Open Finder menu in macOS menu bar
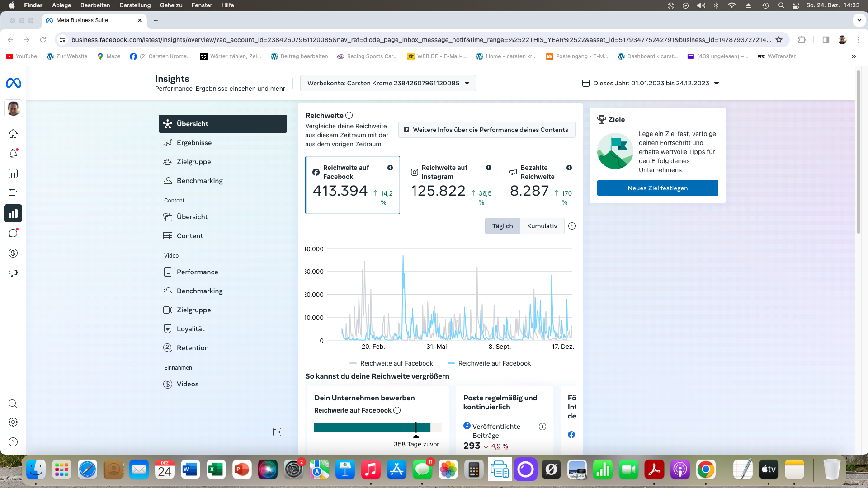 pyautogui.click(x=33, y=5)
